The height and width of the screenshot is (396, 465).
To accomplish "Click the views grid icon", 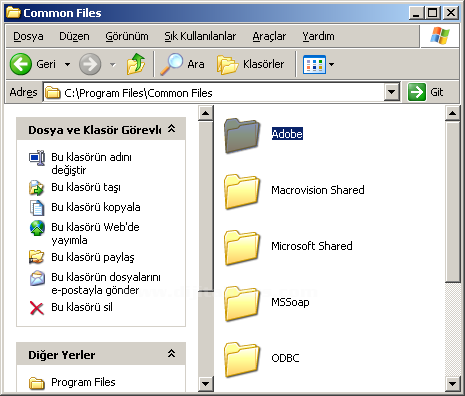I will click(314, 64).
